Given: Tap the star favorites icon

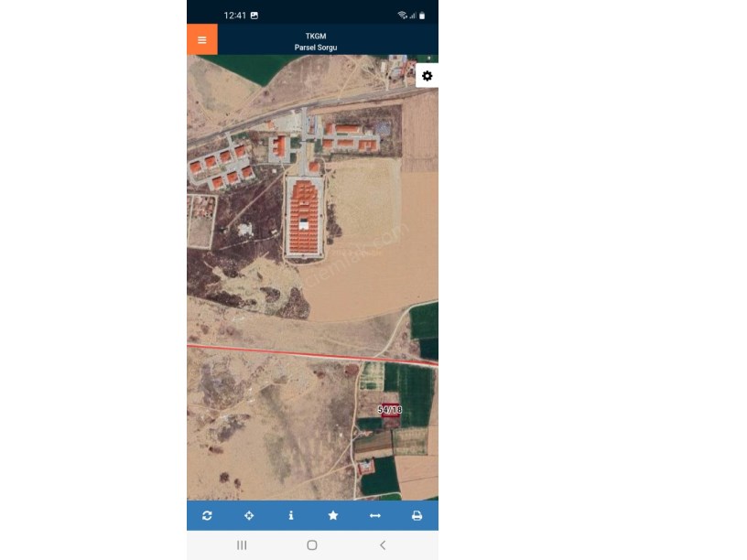Looking at the screenshot, I should (333, 515).
